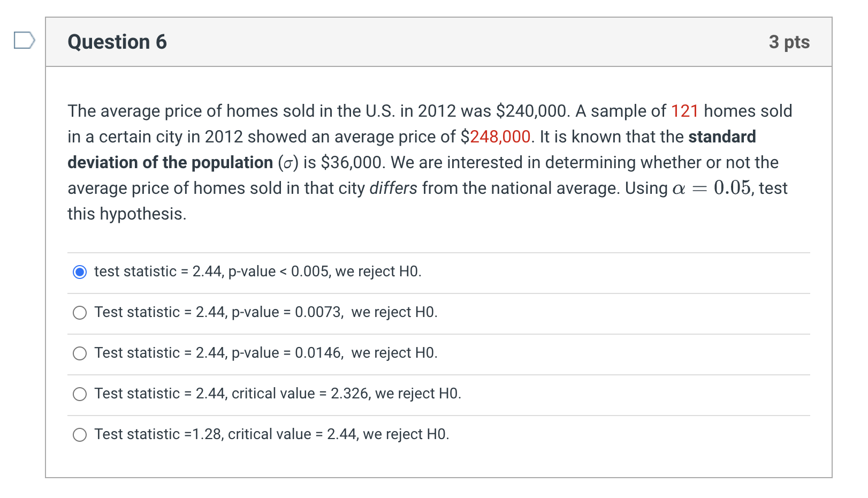Click answer text 'p-value < 0.005, we reject H0'
Viewport: 868px width, 498px height.
coord(325,271)
